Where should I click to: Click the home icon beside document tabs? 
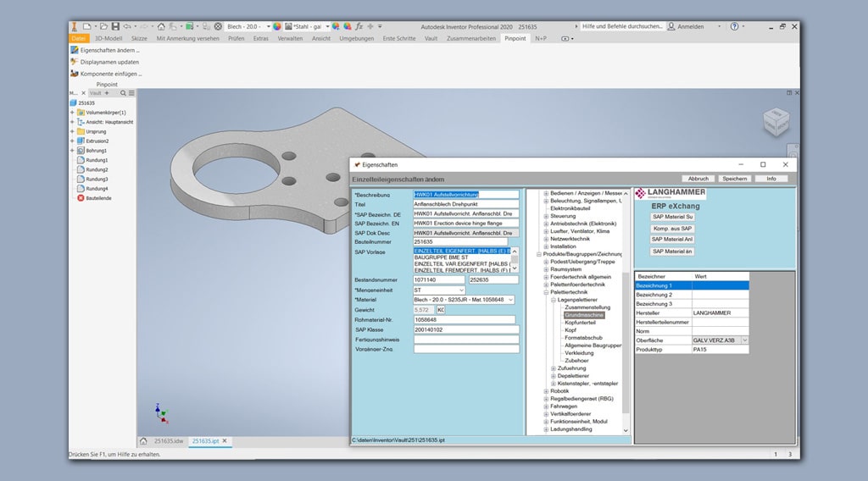pyautogui.click(x=143, y=441)
